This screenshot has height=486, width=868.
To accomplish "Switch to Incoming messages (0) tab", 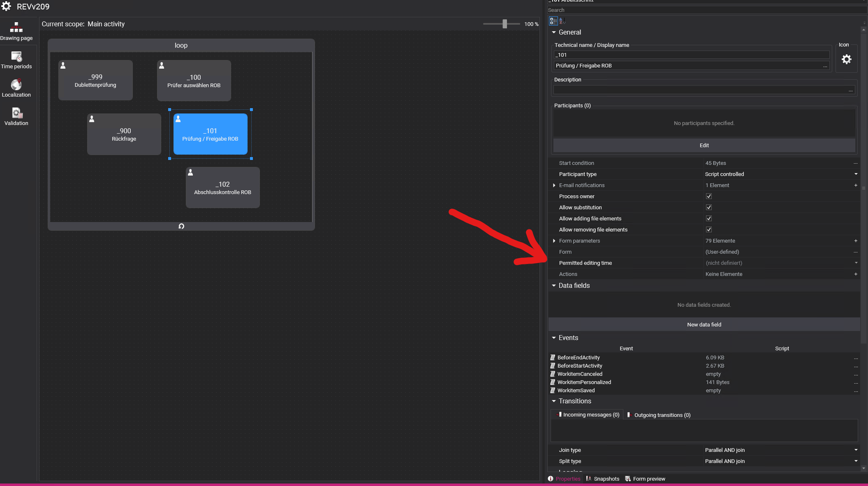I will point(587,414).
